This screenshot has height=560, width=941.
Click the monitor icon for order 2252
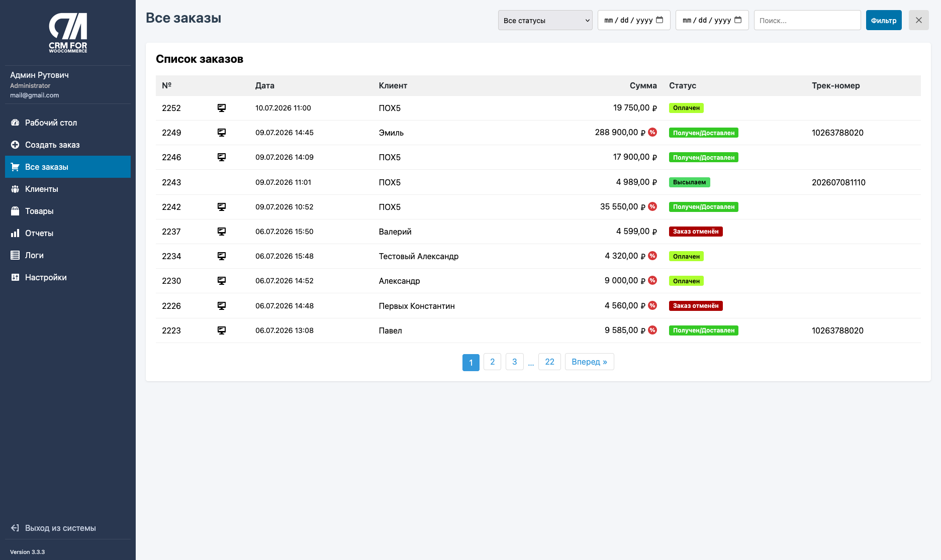222,108
